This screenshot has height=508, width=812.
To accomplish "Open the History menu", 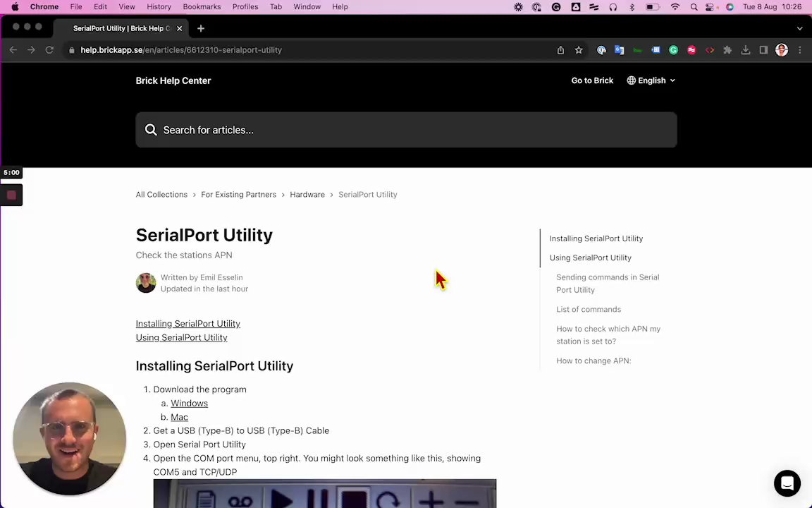I will click(159, 7).
